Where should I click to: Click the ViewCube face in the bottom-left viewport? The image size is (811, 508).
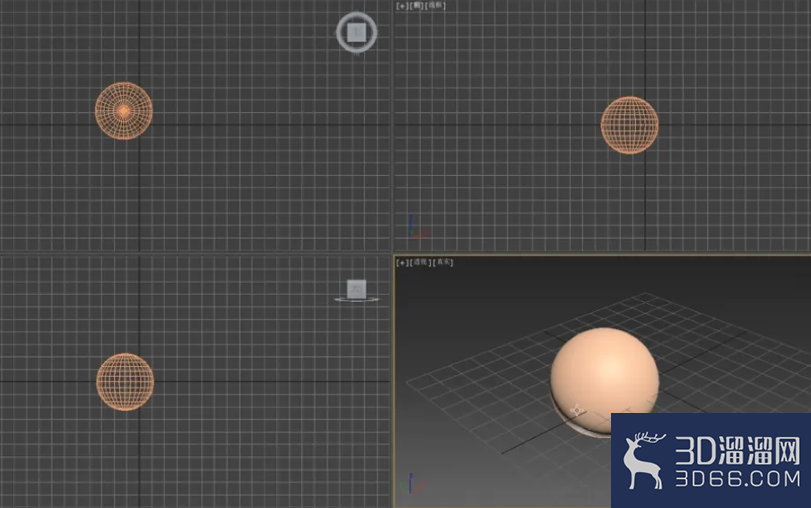356,289
